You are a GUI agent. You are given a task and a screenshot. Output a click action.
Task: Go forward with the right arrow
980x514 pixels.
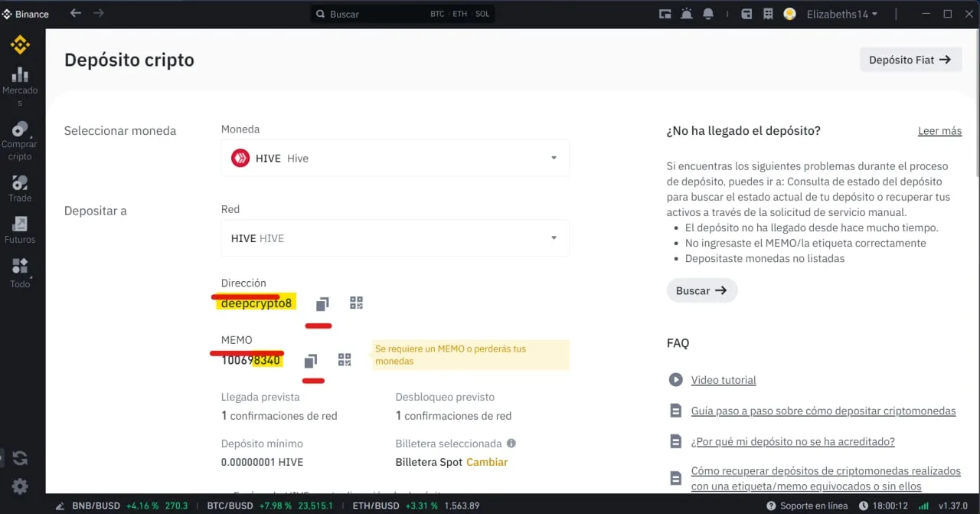(99, 13)
